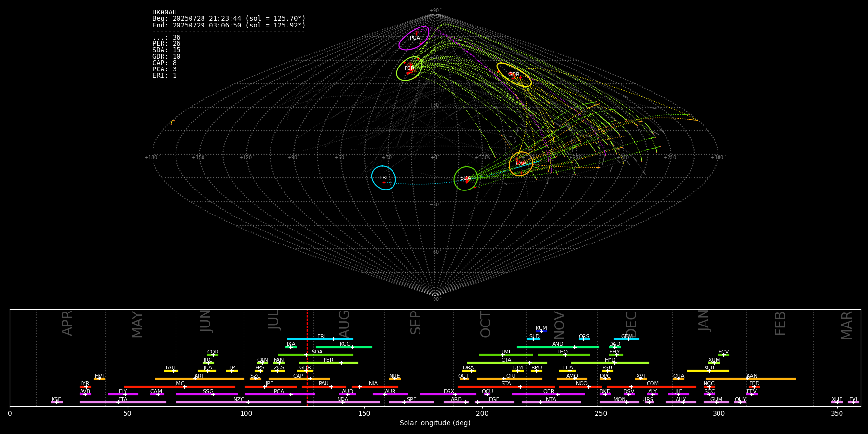Click the STA shower bar in the timeline

(506, 387)
